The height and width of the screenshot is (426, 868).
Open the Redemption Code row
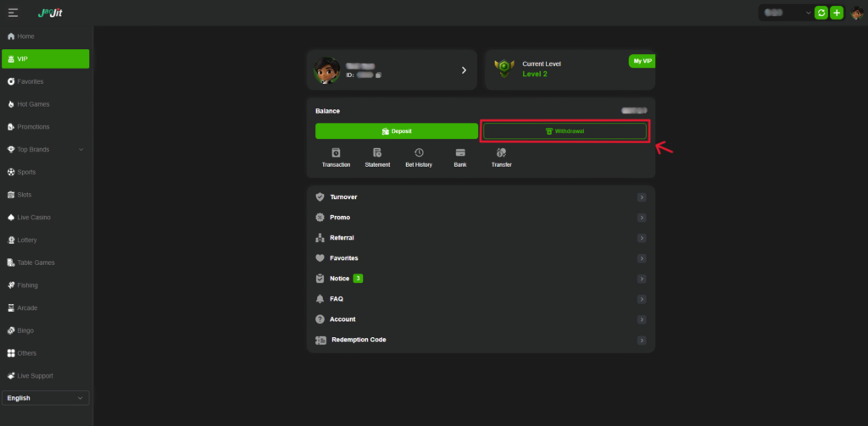pos(480,340)
